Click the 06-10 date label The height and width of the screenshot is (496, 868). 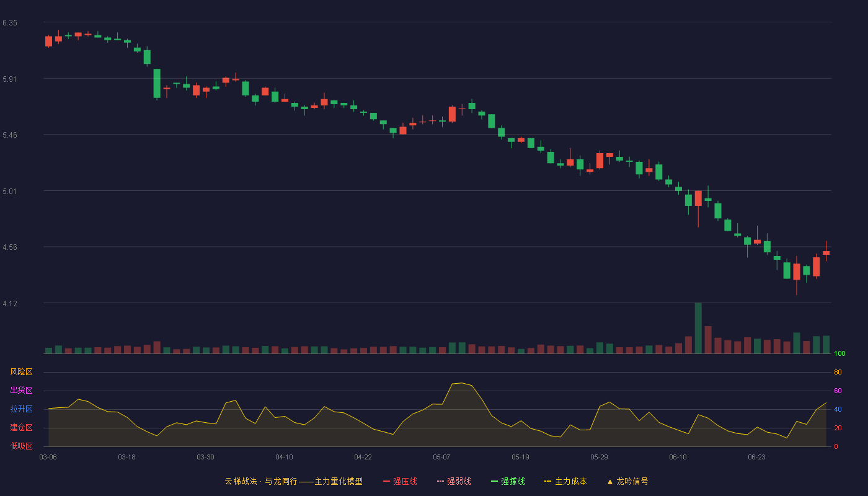[678, 457]
